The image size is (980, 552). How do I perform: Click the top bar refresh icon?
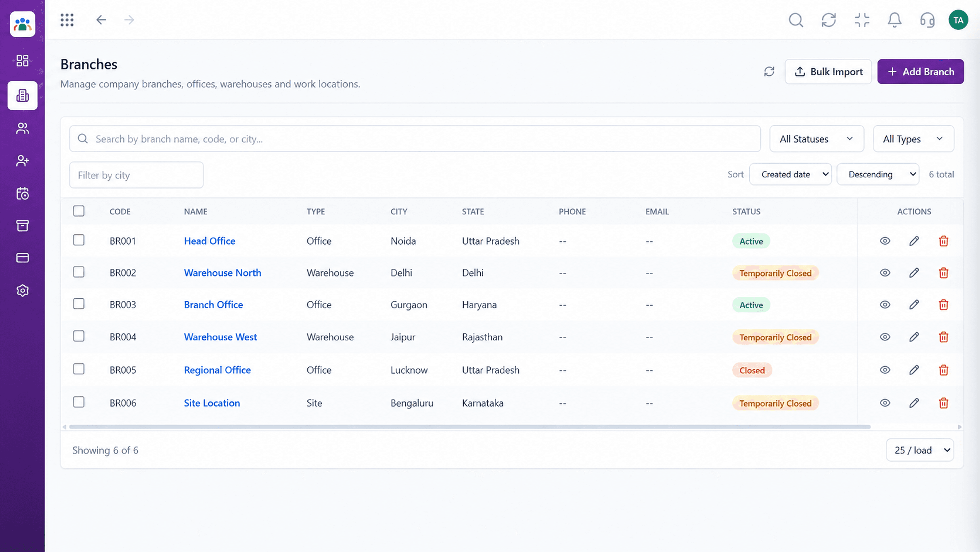point(828,20)
